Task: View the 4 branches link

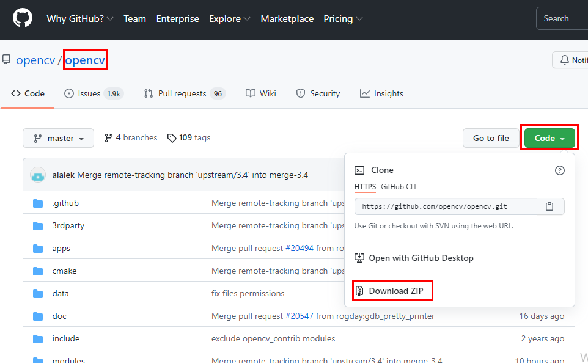Action: (x=131, y=138)
